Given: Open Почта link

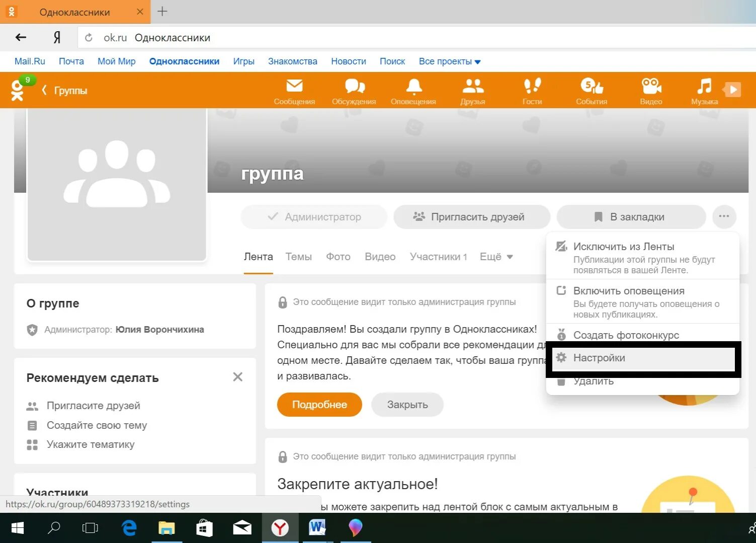Looking at the screenshot, I should click(x=71, y=61).
